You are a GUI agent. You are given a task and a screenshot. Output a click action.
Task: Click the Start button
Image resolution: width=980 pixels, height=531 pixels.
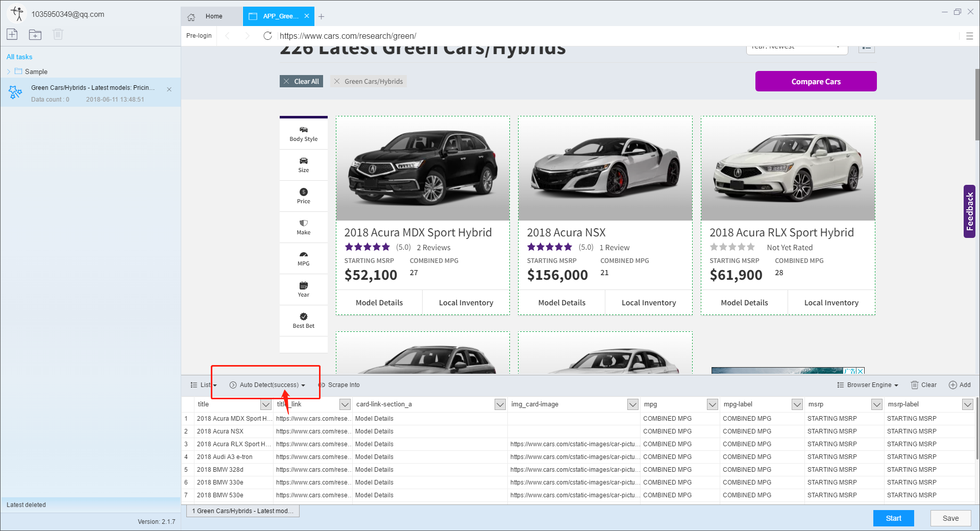point(893,518)
